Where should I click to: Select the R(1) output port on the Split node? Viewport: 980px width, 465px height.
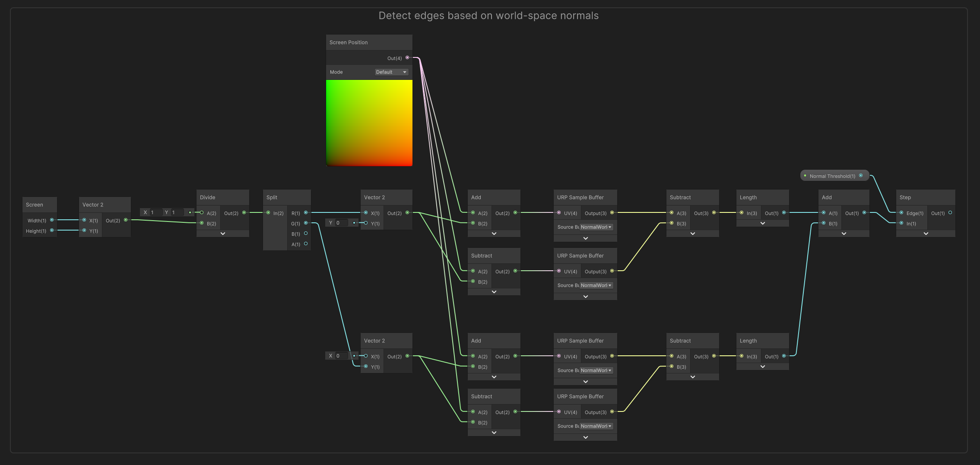306,213
